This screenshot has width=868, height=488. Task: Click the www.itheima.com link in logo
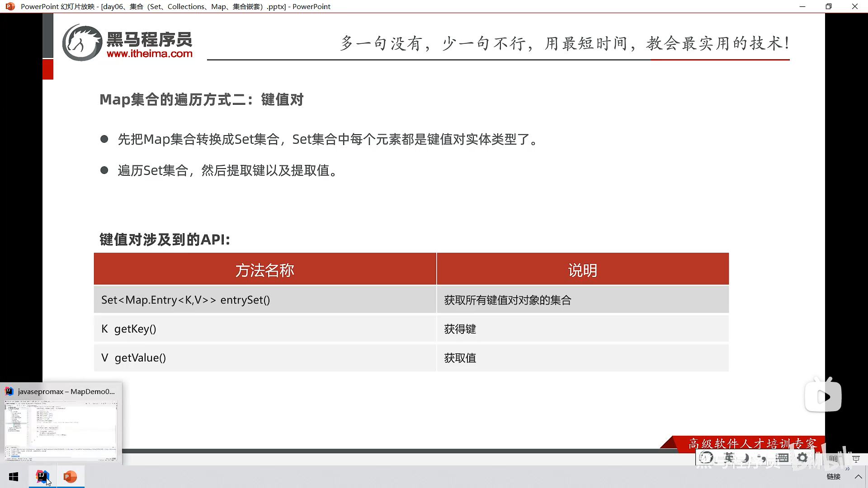tap(149, 54)
